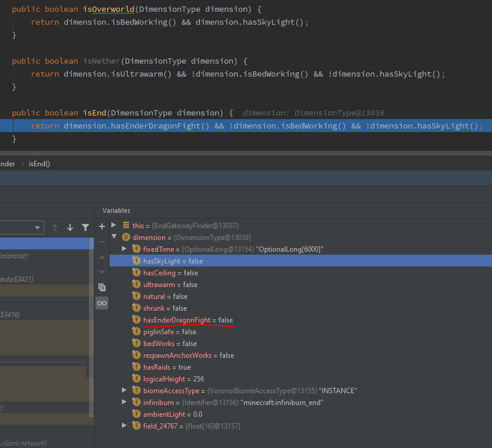
Task: Expand the "fixedTime" OptionalLong node
Action: pos(123,249)
